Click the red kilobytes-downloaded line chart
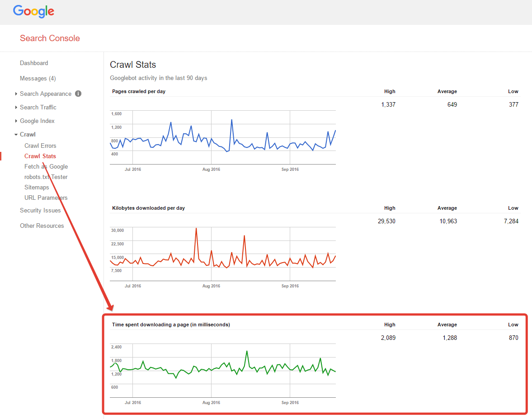 [223, 254]
